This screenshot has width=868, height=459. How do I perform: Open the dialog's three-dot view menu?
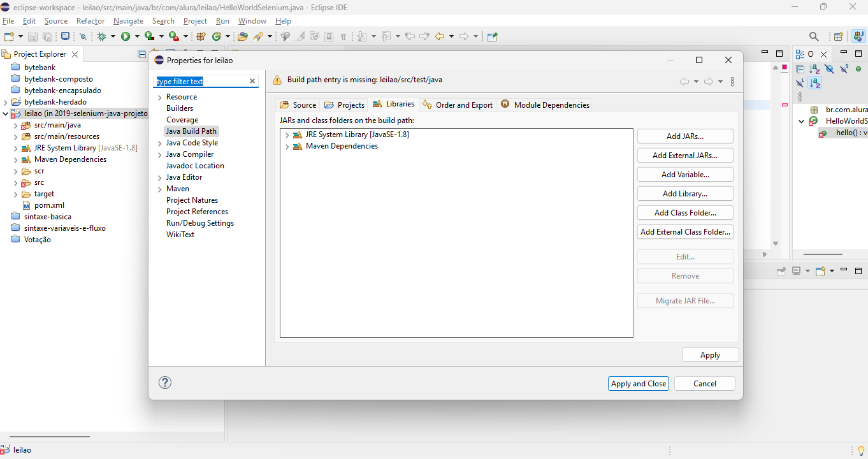coord(732,82)
